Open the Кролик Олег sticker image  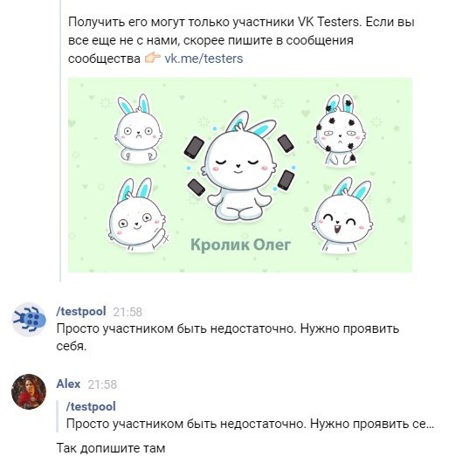[240, 176]
